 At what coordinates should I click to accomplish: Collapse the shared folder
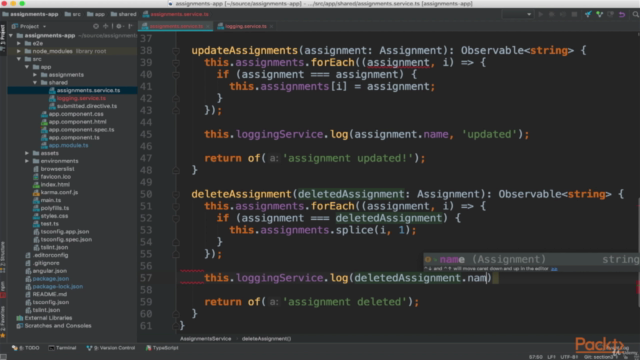[35, 82]
